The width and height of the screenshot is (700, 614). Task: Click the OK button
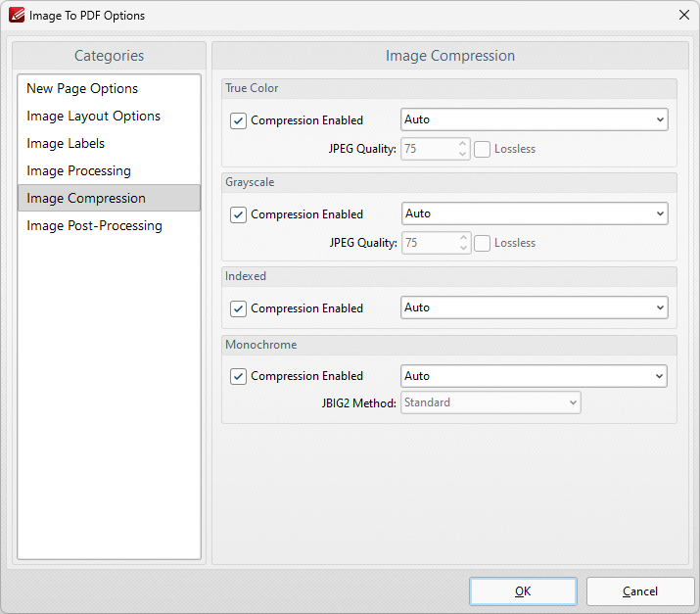[523, 591]
